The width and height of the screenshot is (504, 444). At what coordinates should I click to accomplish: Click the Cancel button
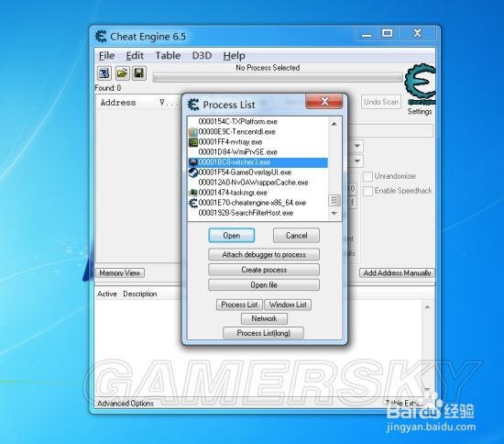[296, 236]
